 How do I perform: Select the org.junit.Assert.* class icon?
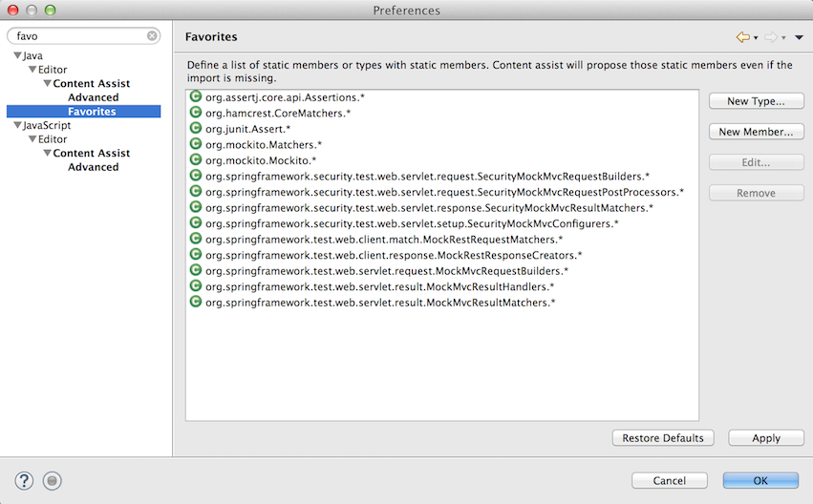click(x=196, y=128)
